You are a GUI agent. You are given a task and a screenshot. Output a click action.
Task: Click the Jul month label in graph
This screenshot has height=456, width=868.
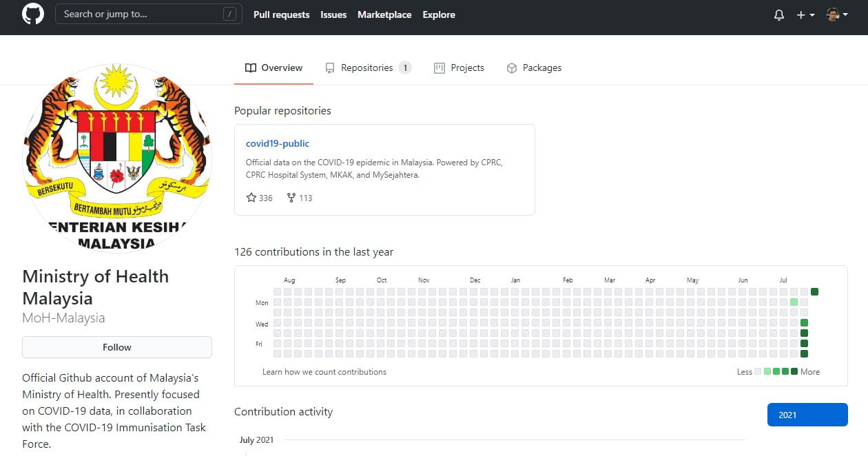pos(783,280)
